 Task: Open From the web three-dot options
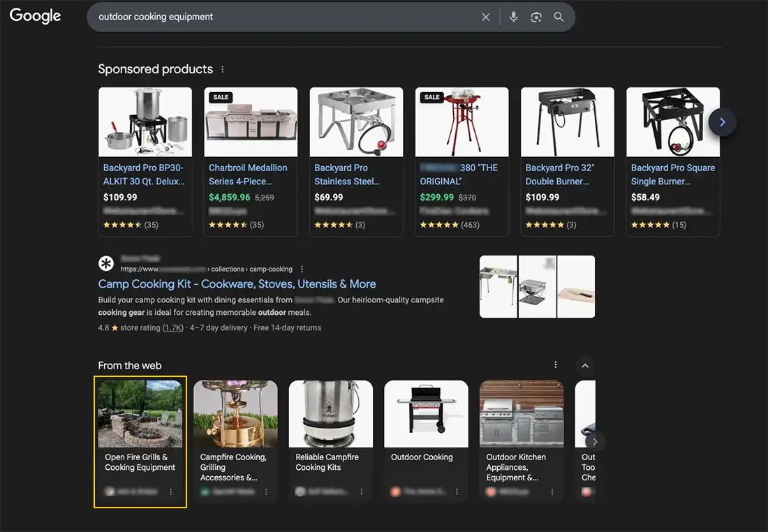pos(556,364)
